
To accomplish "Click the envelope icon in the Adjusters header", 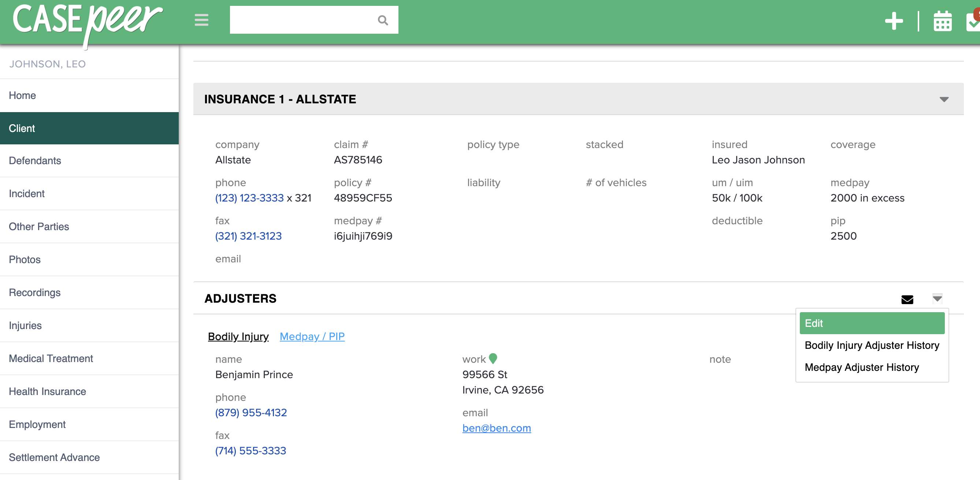I will tap(908, 300).
